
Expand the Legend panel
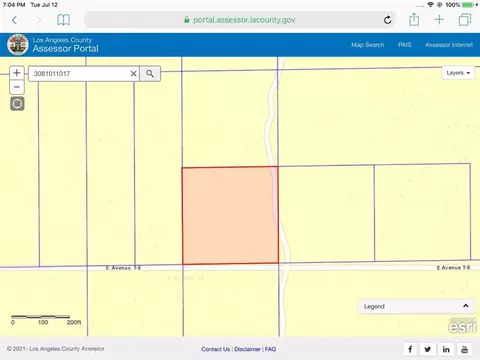416,306
